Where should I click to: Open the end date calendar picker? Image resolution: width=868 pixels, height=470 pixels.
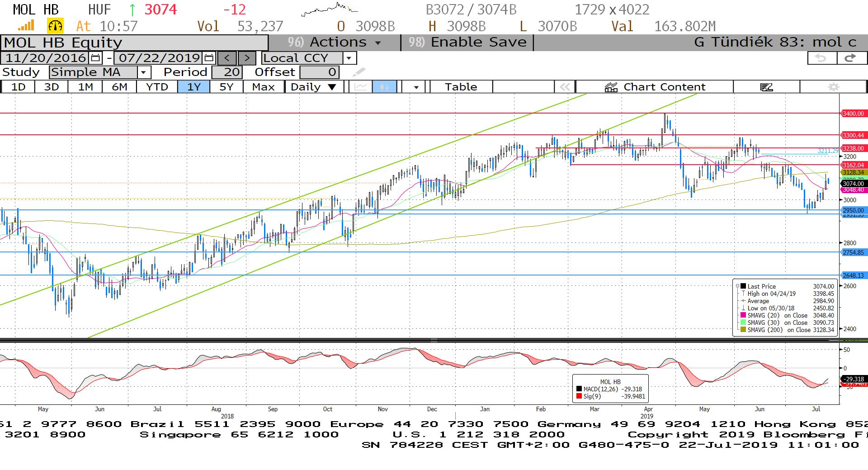tap(209, 58)
